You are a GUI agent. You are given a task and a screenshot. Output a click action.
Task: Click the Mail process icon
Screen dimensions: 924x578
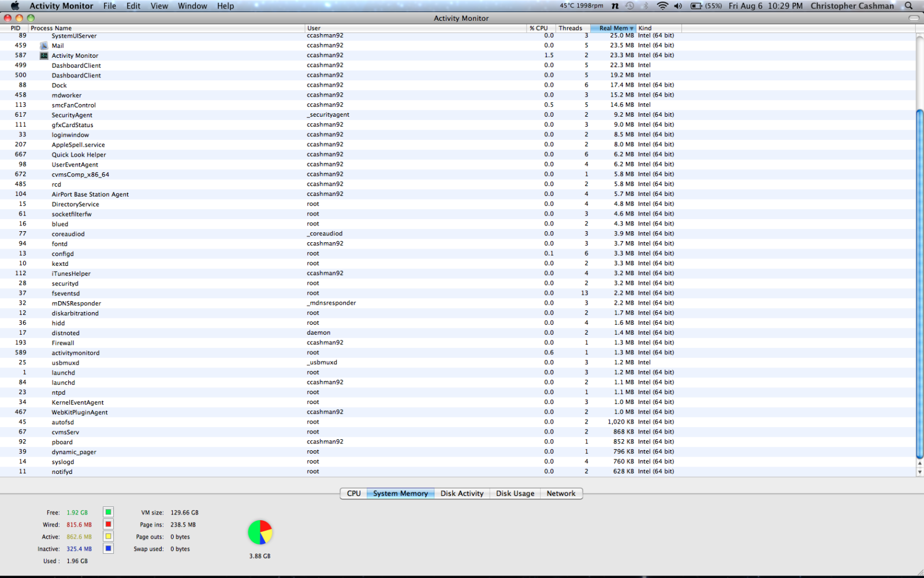44,46
